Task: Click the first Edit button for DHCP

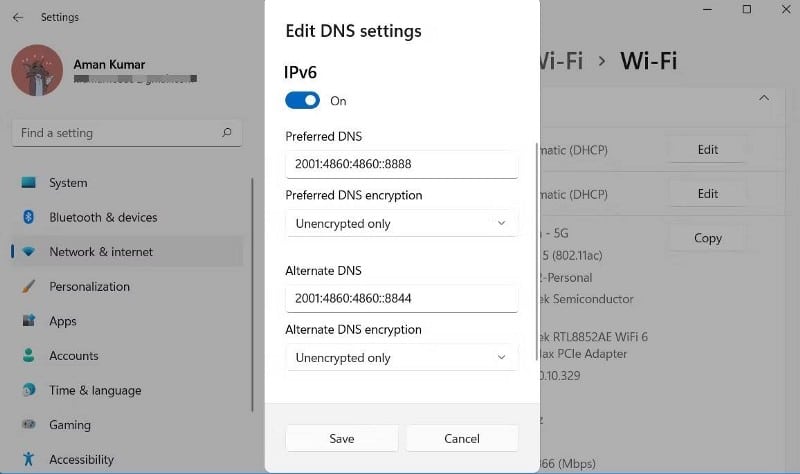Action: 708,149
